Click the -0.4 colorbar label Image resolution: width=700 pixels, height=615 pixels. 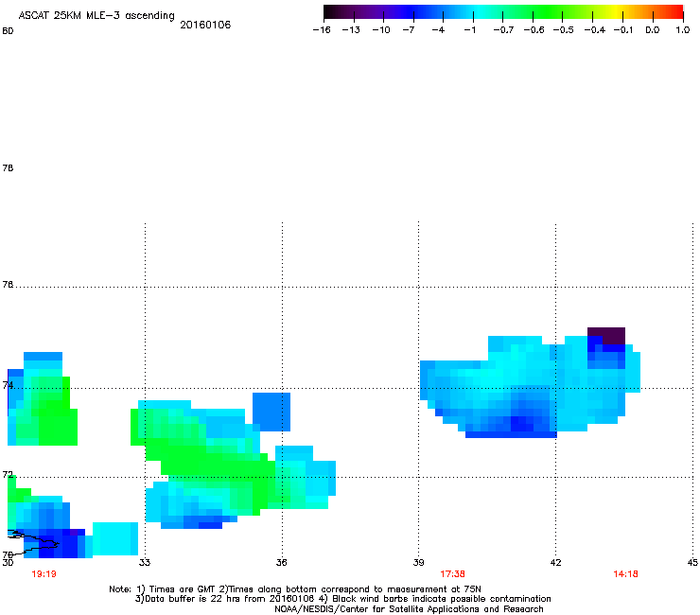(595, 30)
